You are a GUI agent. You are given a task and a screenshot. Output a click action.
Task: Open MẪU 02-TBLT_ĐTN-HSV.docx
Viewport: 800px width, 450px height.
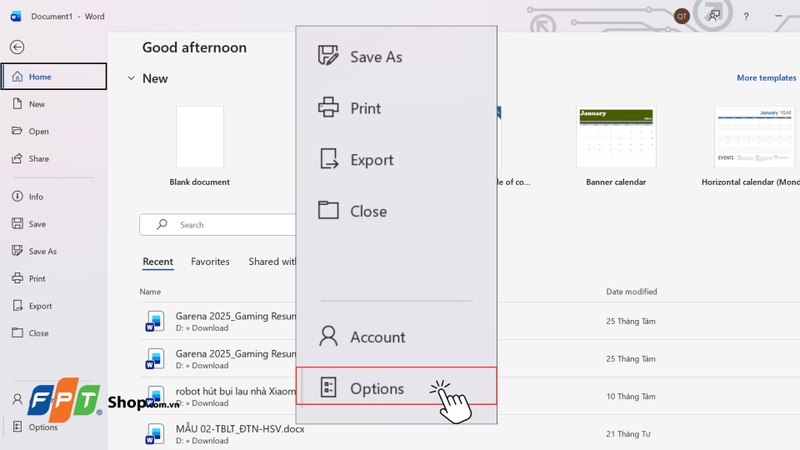coord(240,429)
